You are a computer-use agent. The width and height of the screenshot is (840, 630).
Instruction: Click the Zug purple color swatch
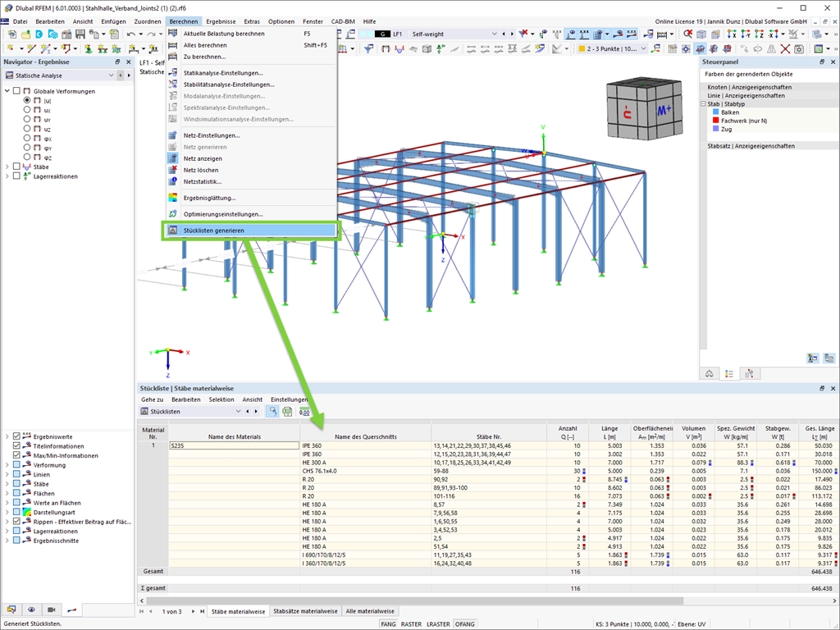[x=715, y=129]
